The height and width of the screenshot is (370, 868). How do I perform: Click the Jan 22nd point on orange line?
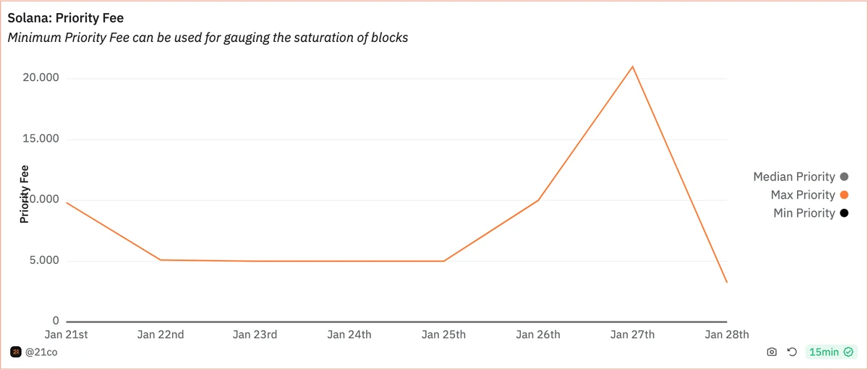coord(161,259)
